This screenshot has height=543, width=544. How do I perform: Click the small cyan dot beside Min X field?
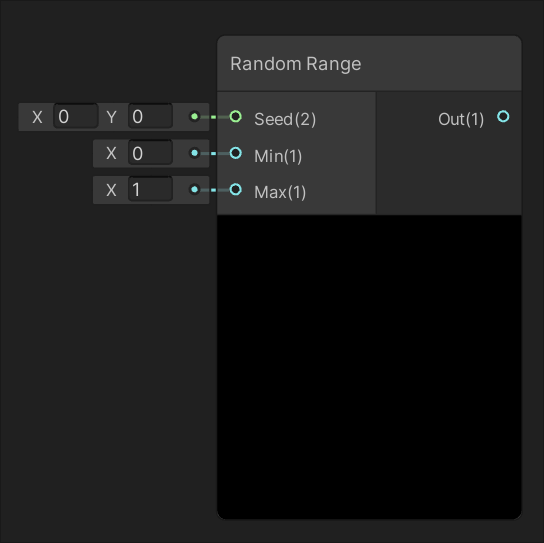[195, 153]
